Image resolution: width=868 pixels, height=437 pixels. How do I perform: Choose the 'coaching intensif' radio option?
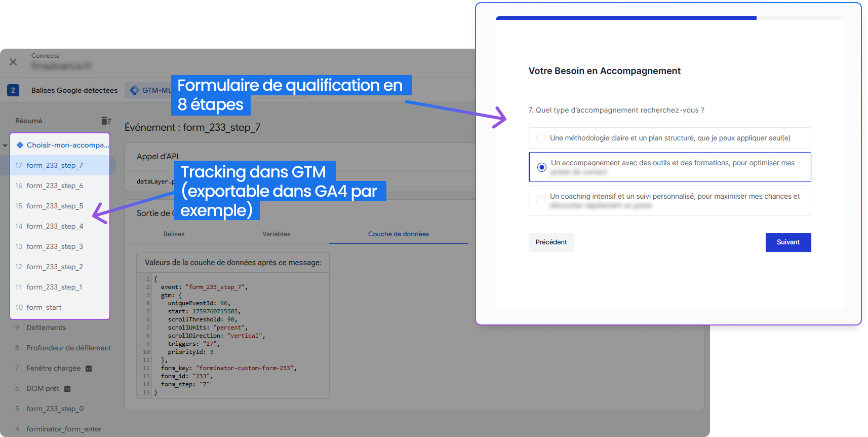pos(541,201)
